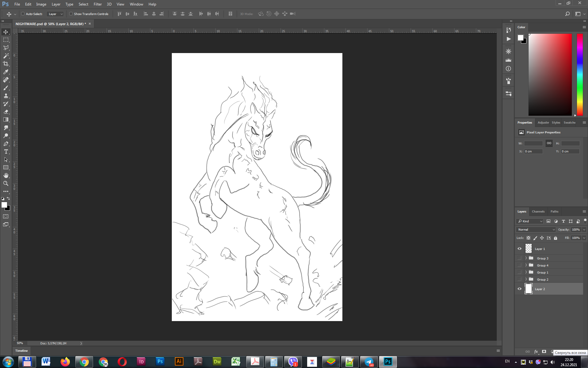Select the Horizontal Type tool
Image resolution: width=588 pixels, height=368 pixels.
click(6, 151)
